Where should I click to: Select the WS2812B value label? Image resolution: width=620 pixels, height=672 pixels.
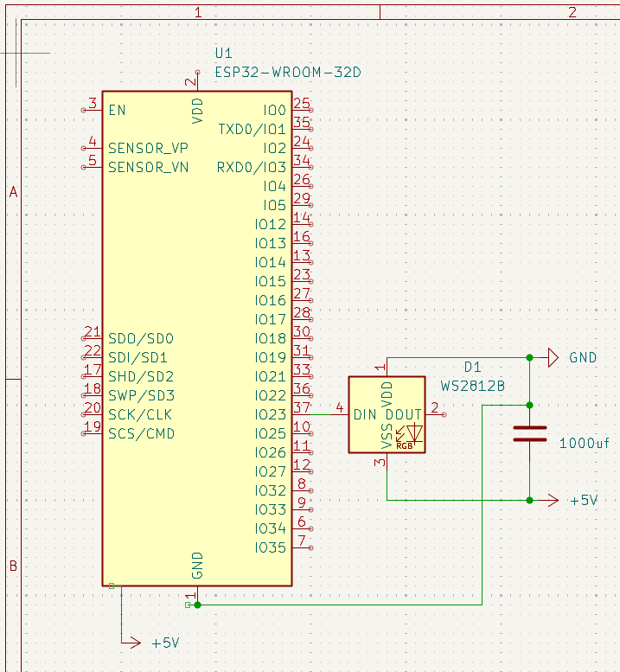point(473,386)
